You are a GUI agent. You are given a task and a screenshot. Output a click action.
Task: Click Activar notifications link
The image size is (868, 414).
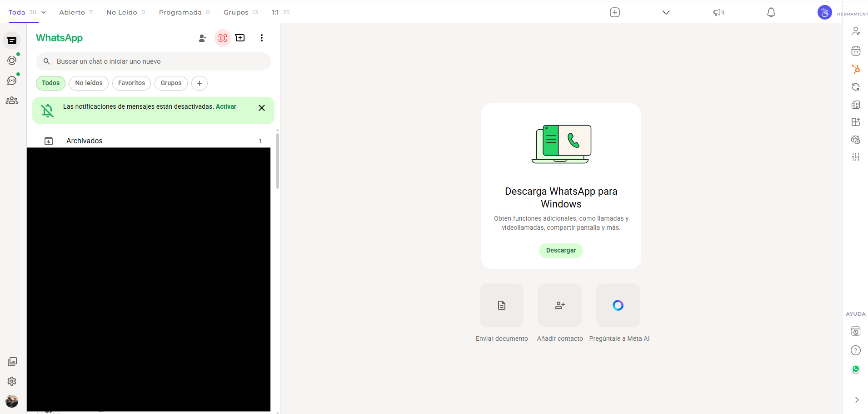coord(226,106)
